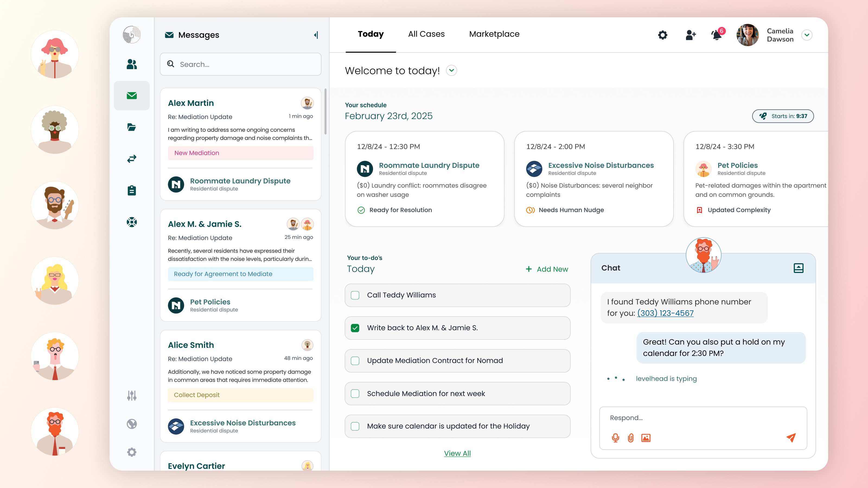Switch to the Marketplace tab
868x488 pixels.
[494, 34]
